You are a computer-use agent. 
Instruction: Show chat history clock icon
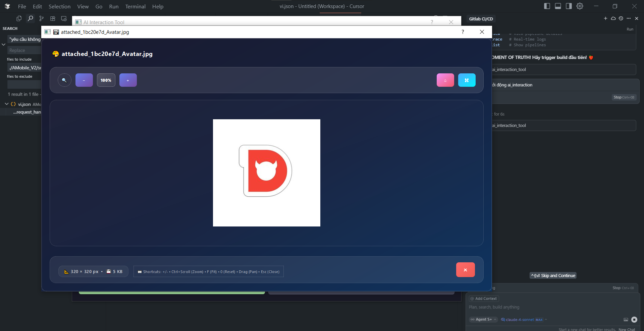click(x=621, y=18)
